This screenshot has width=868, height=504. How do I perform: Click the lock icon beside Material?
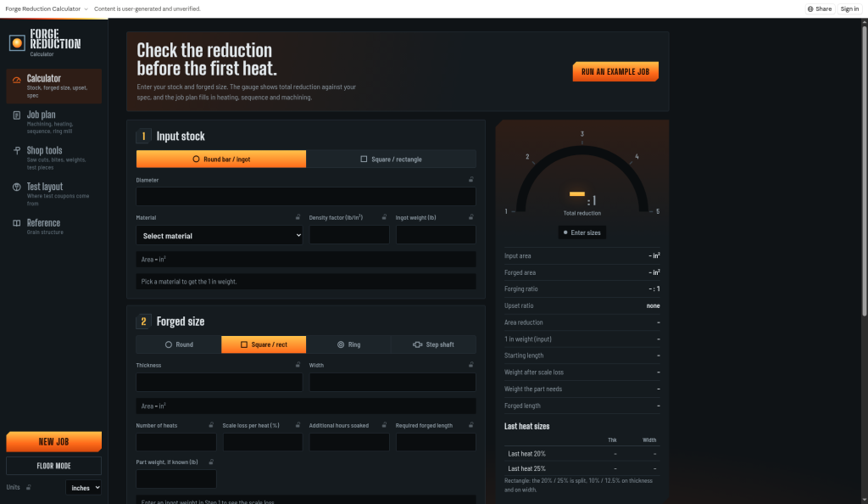298,217
